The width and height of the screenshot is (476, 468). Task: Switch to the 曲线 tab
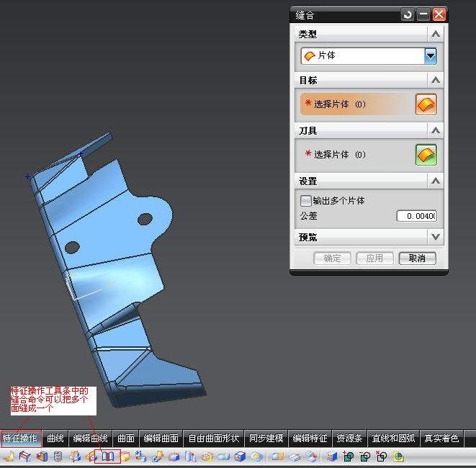coord(55,438)
